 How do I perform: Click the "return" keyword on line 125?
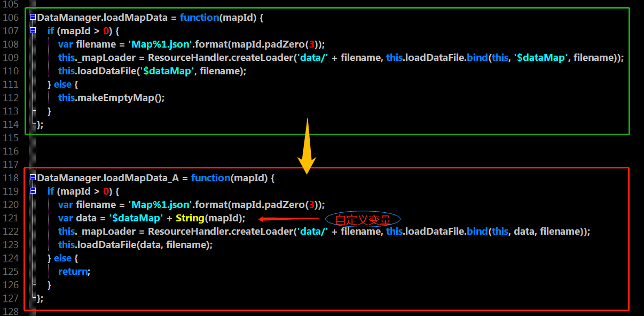pyautogui.click(x=73, y=272)
